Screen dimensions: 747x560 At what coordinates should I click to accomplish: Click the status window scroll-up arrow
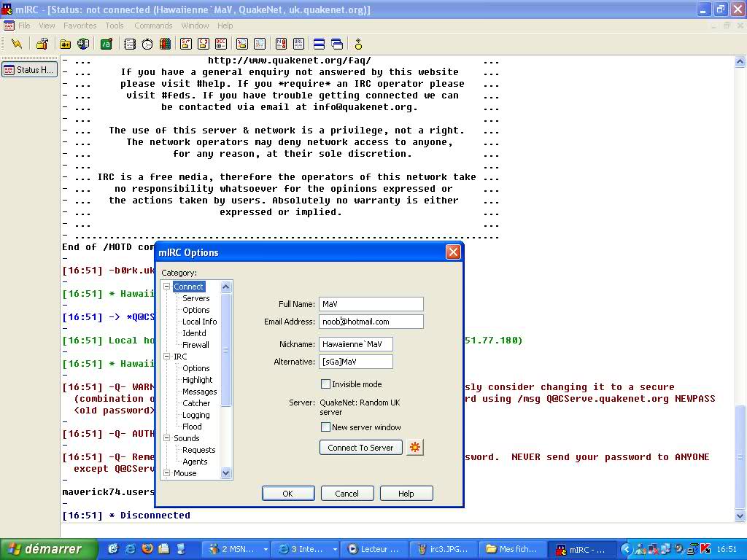point(740,61)
